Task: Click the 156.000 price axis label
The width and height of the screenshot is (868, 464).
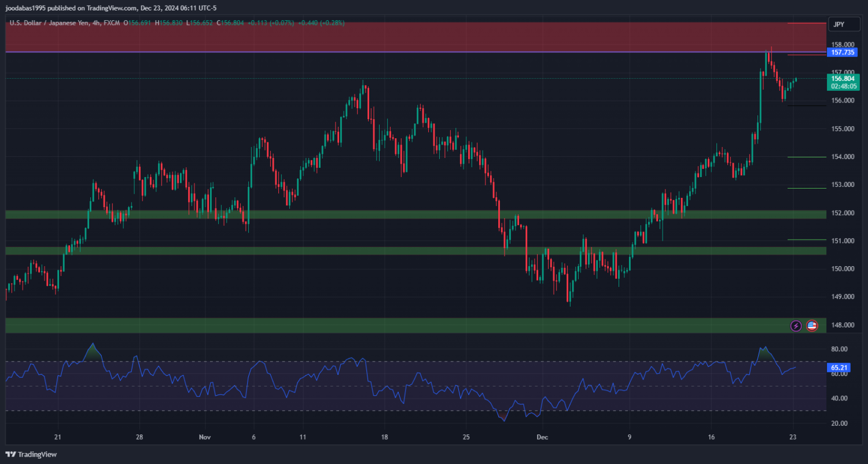Action: coord(843,101)
